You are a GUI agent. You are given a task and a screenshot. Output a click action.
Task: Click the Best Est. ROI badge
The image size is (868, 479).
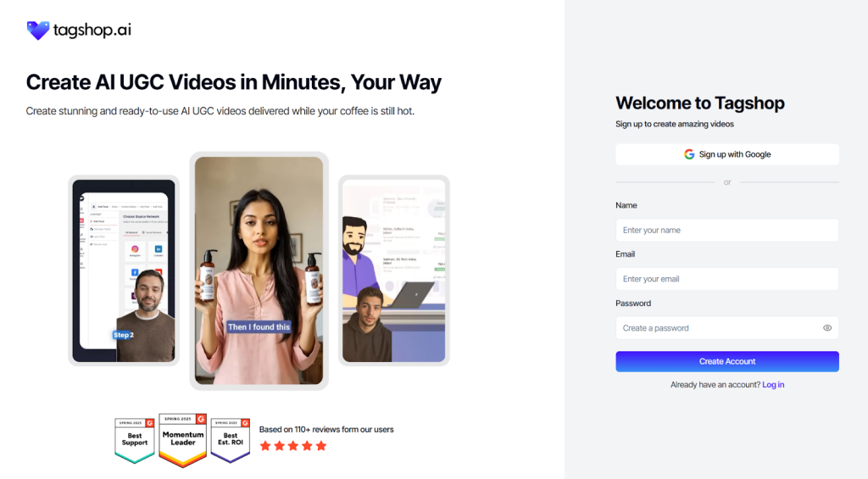231,440
